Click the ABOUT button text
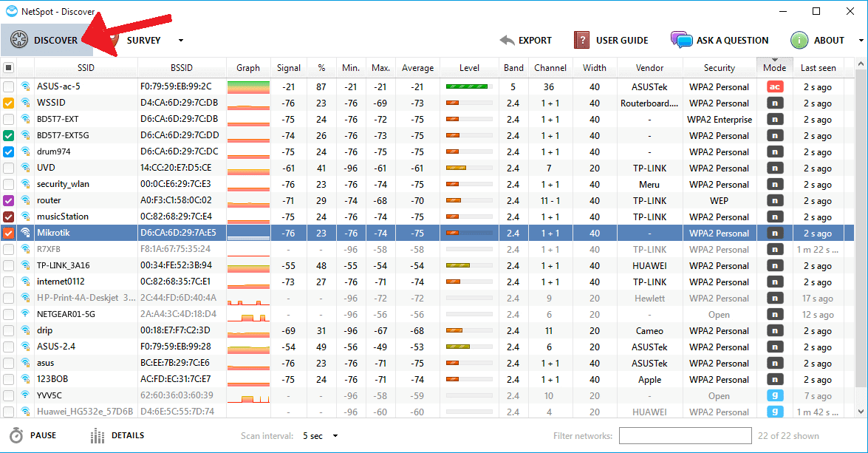 click(829, 41)
